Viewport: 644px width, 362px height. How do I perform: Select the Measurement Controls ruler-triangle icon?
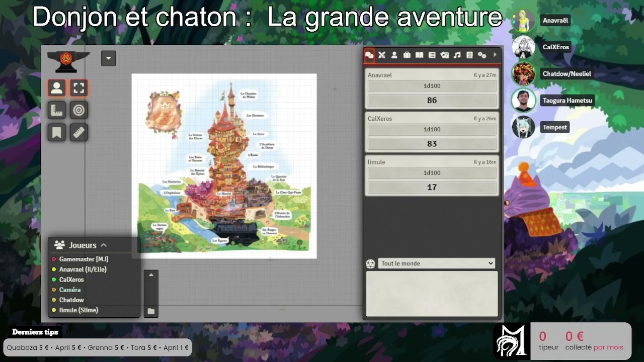(57, 110)
